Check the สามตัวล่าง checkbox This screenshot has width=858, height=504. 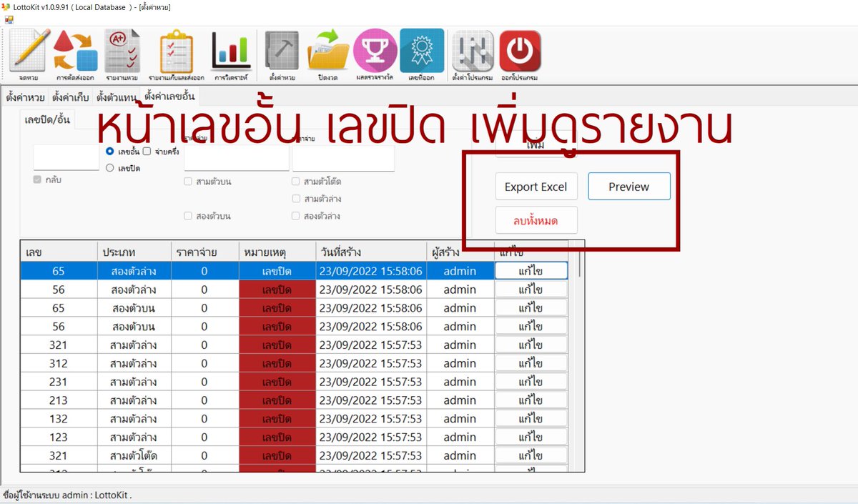coord(296,199)
